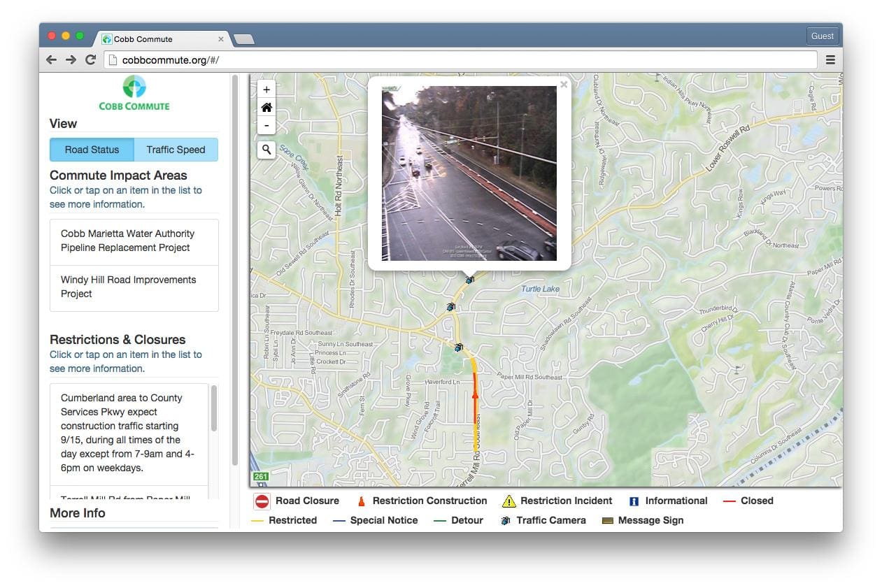The height and width of the screenshot is (588, 882).
Task: Click the Guest profile button
Action: (822, 36)
